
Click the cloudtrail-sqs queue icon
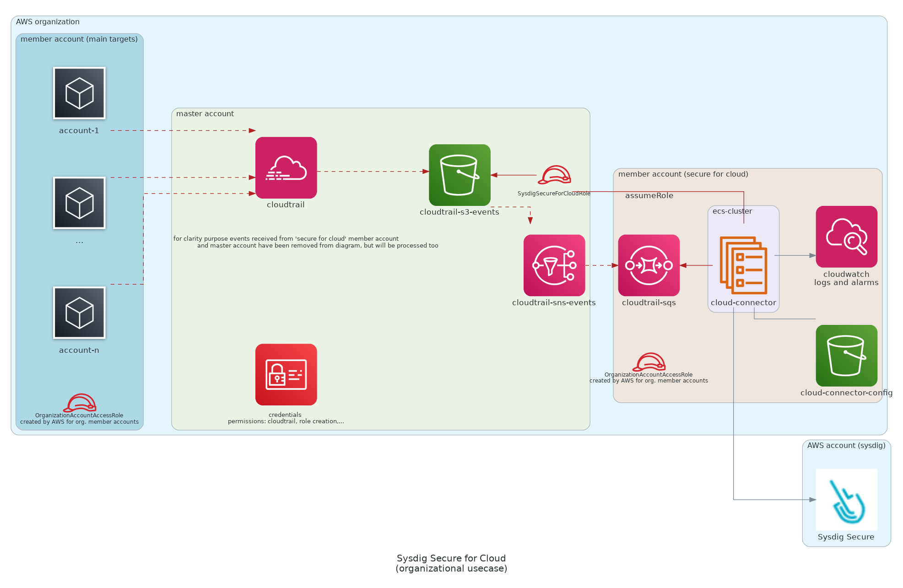649,265
